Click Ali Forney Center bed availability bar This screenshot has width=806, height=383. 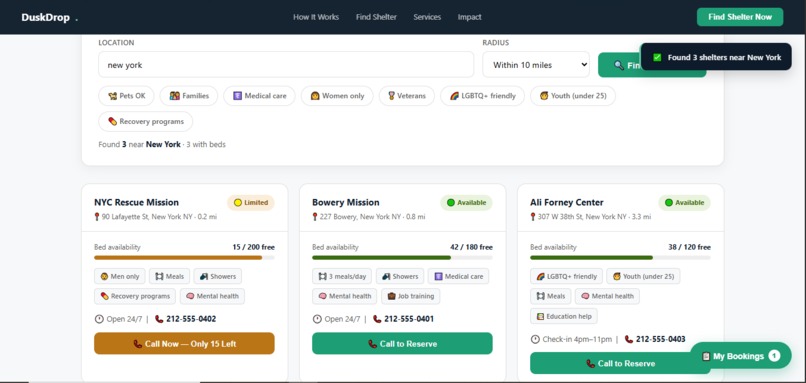(620, 258)
